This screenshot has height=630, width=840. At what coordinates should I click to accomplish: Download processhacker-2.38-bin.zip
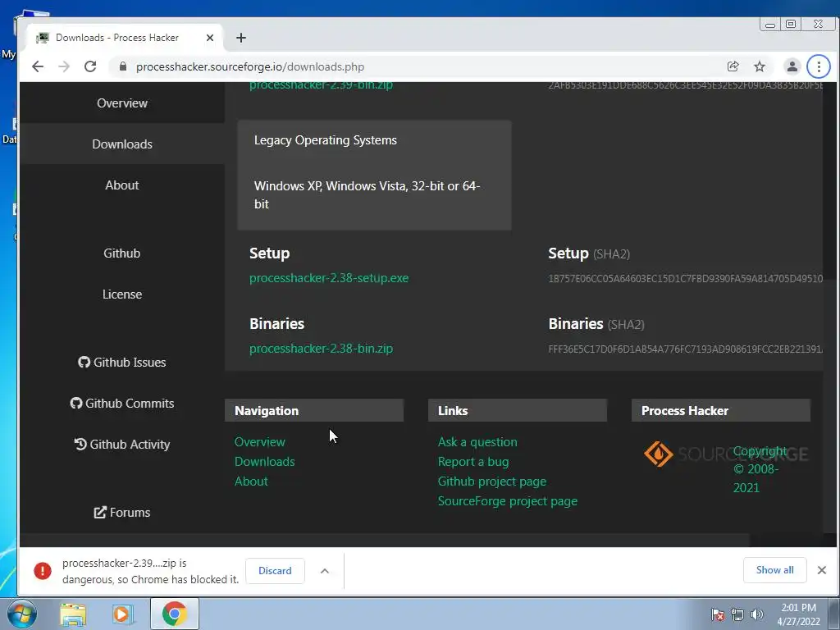[321, 348]
